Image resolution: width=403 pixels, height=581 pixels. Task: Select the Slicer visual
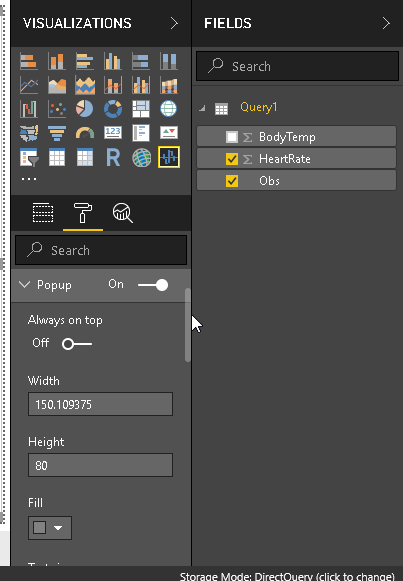click(x=29, y=157)
